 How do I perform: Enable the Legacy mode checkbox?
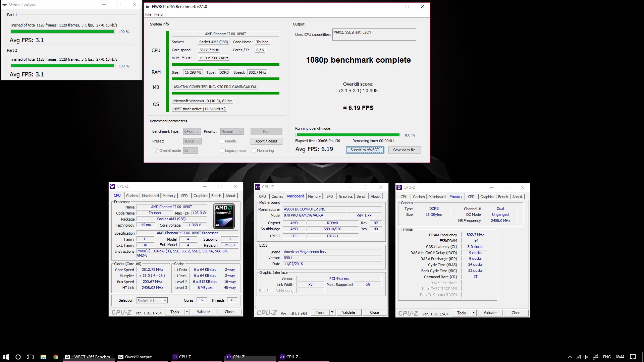pyautogui.click(x=222, y=150)
